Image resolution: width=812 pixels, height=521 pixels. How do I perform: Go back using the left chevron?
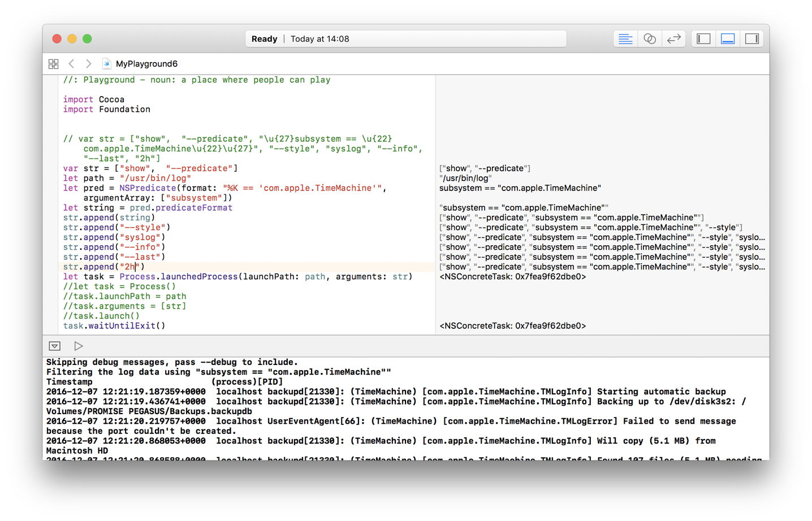click(x=71, y=64)
